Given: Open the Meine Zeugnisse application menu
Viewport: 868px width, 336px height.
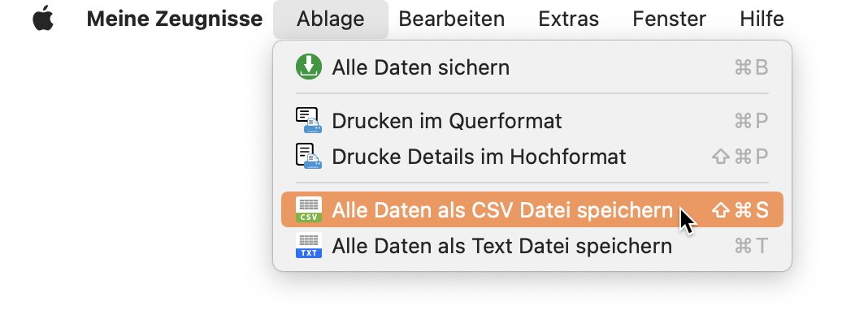Looking at the screenshot, I should (x=175, y=19).
